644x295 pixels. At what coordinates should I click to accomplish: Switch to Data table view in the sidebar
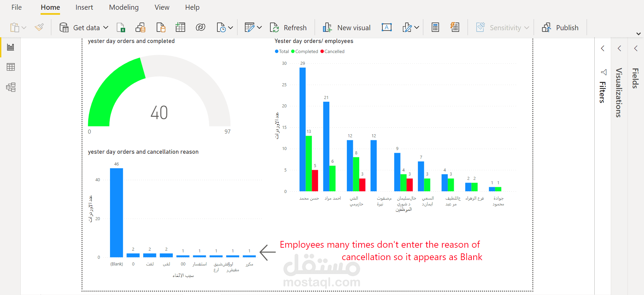pyautogui.click(x=11, y=67)
